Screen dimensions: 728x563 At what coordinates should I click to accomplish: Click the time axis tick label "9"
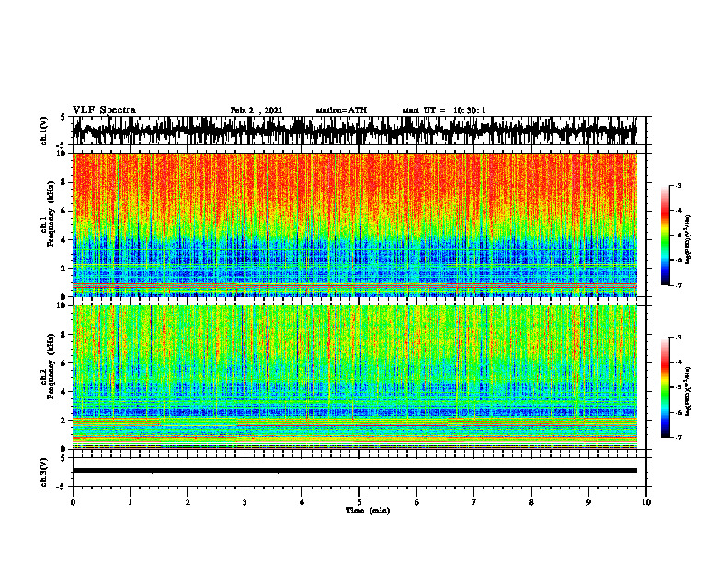(x=588, y=502)
